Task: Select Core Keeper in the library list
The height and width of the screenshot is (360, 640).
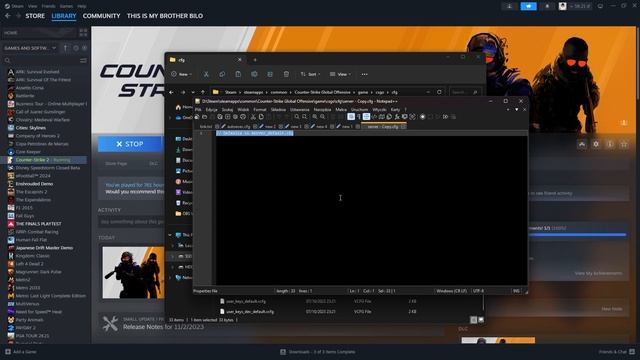Action: click(x=28, y=152)
